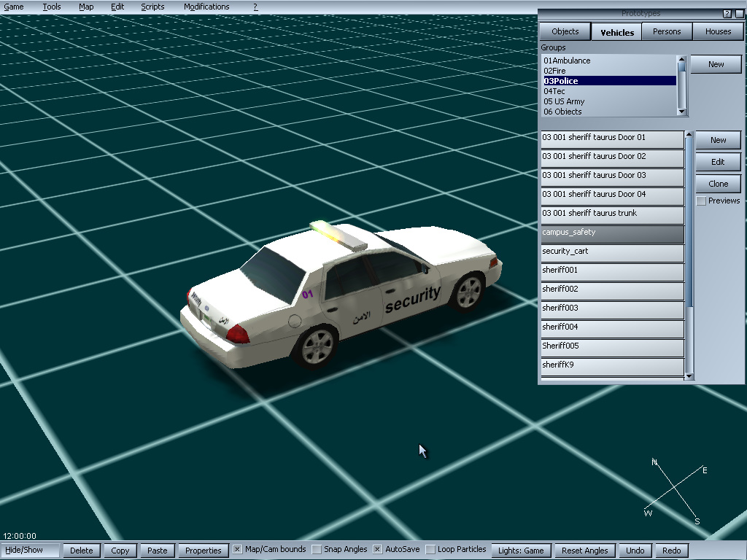Viewport: 747px width, 560px height.
Task: Open the Modifications menu
Action: click(206, 7)
